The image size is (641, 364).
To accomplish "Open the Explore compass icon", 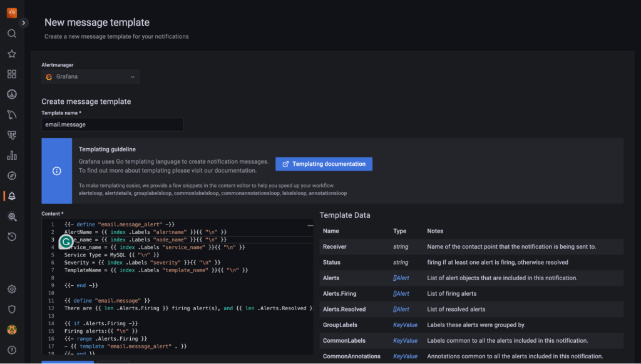I will point(11,176).
